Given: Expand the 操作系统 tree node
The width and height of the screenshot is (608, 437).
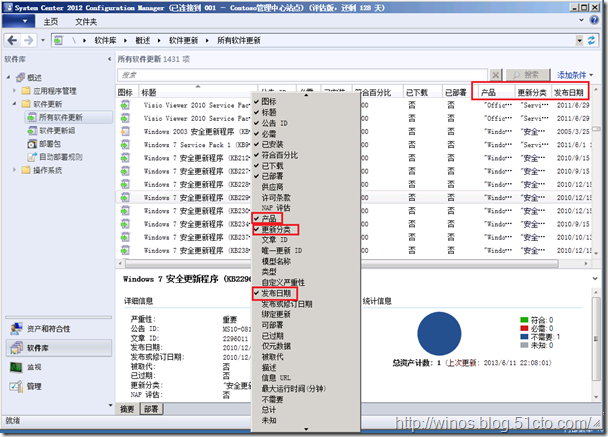Looking at the screenshot, I should [x=14, y=170].
